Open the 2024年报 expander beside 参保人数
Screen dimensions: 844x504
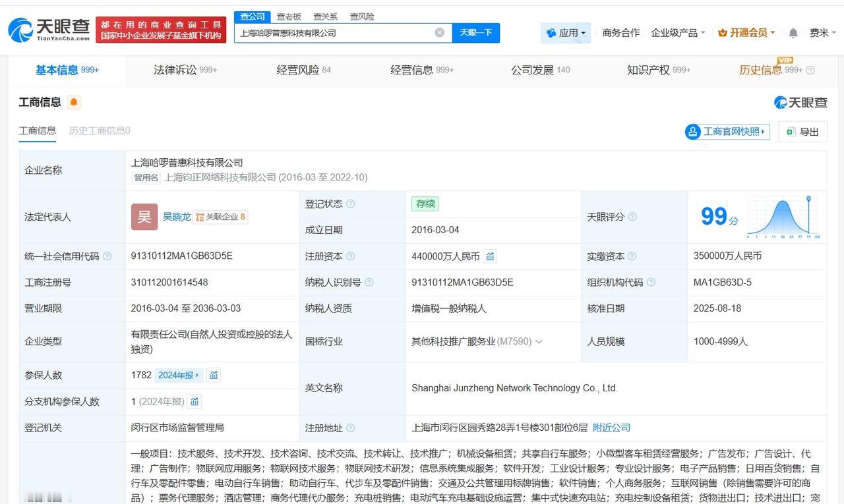[x=177, y=375]
